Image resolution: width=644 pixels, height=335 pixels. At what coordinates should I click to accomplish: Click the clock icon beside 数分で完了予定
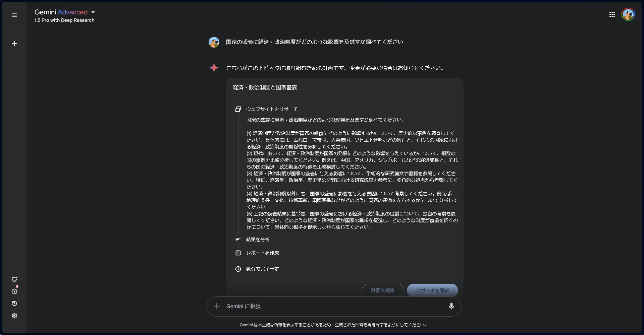(x=238, y=269)
